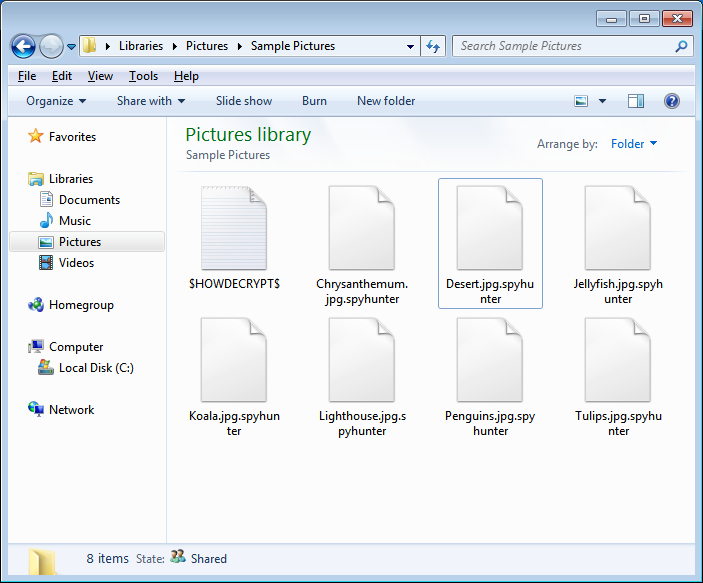Screen dimensions: 703x583
Task: Expand the Organize dropdown menu
Action: [x=56, y=101]
